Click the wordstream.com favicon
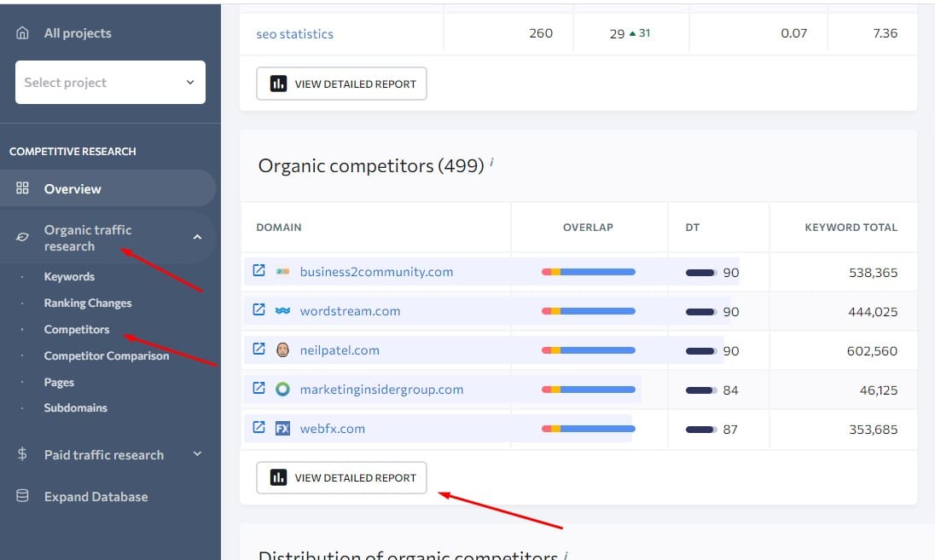This screenshot has width=935, height=560. [x=282, y=311]
